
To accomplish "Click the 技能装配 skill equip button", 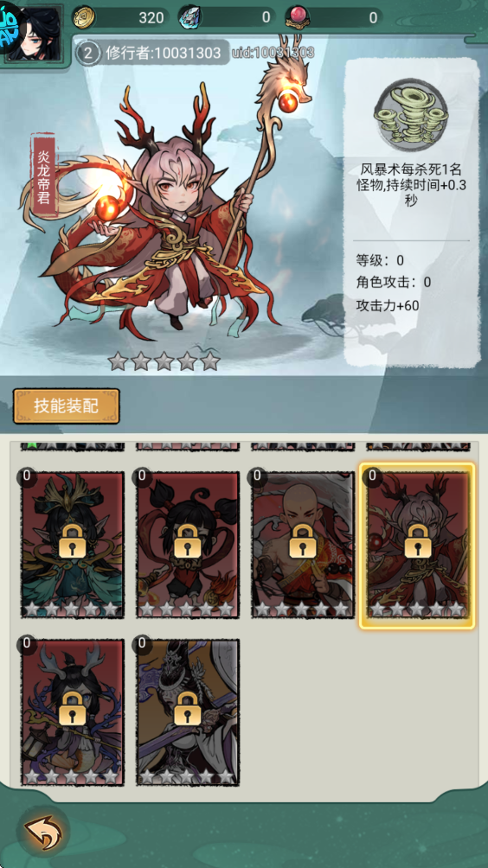I will coord(67,405).
